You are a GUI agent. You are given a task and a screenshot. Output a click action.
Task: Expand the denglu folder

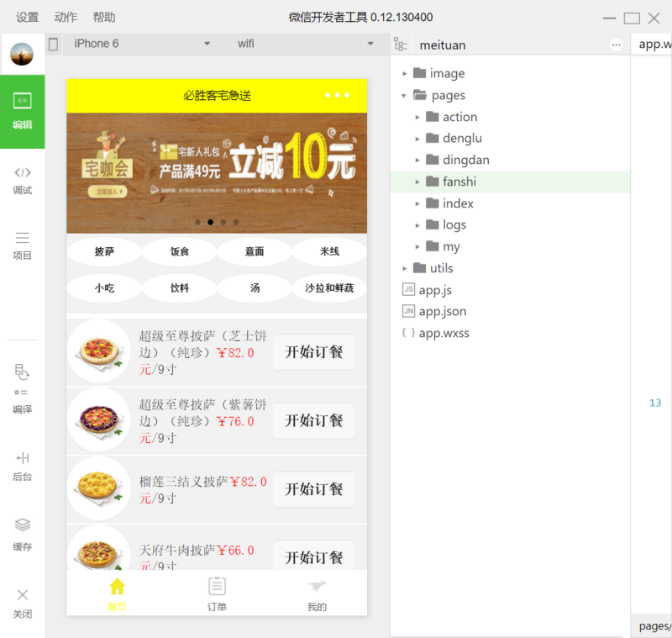[x=417, y=139]
